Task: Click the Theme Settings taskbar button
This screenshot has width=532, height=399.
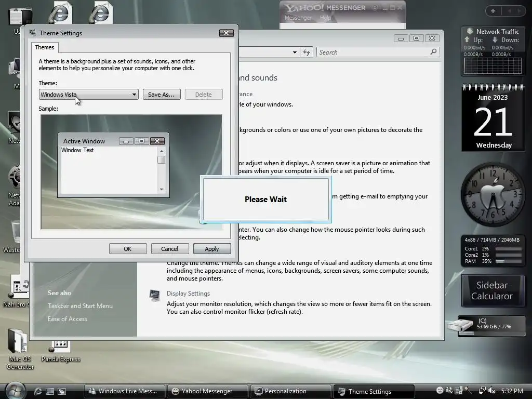Action: pos(374,391)
